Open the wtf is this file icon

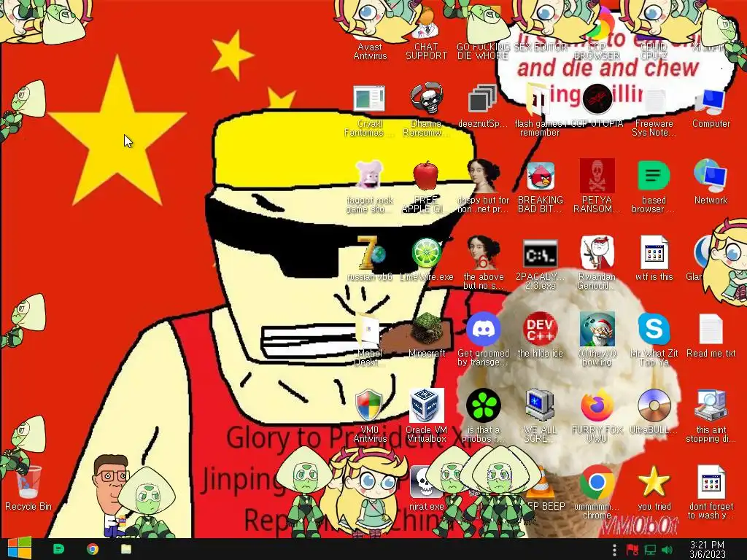(654, 259)
